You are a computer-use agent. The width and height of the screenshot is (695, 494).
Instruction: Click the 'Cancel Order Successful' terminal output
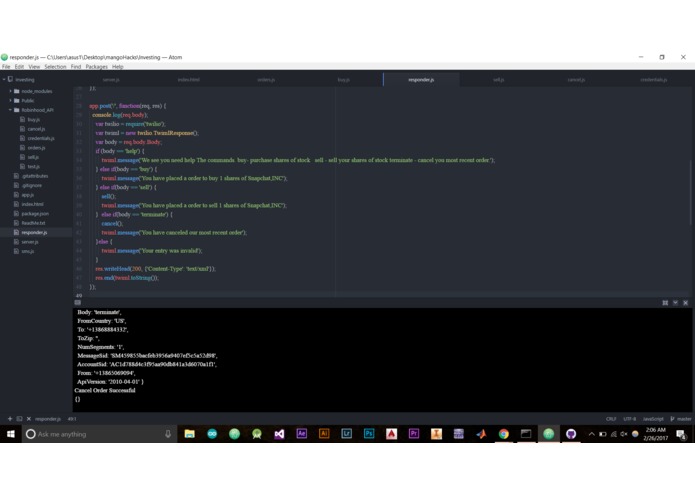point(105,390)
